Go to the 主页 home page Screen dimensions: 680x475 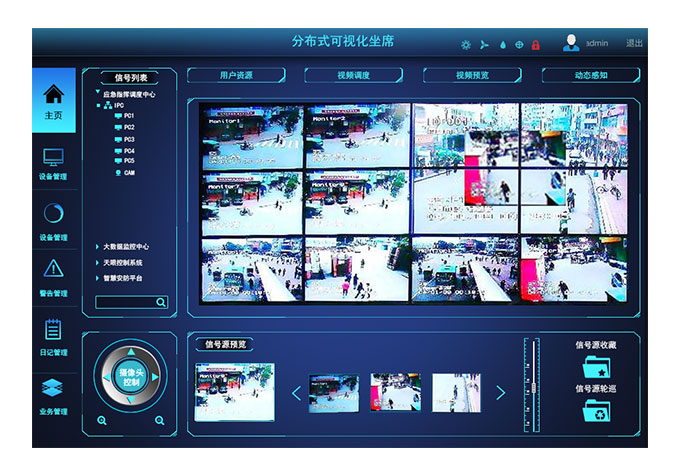pyautogui.click(x=54, y=101)
